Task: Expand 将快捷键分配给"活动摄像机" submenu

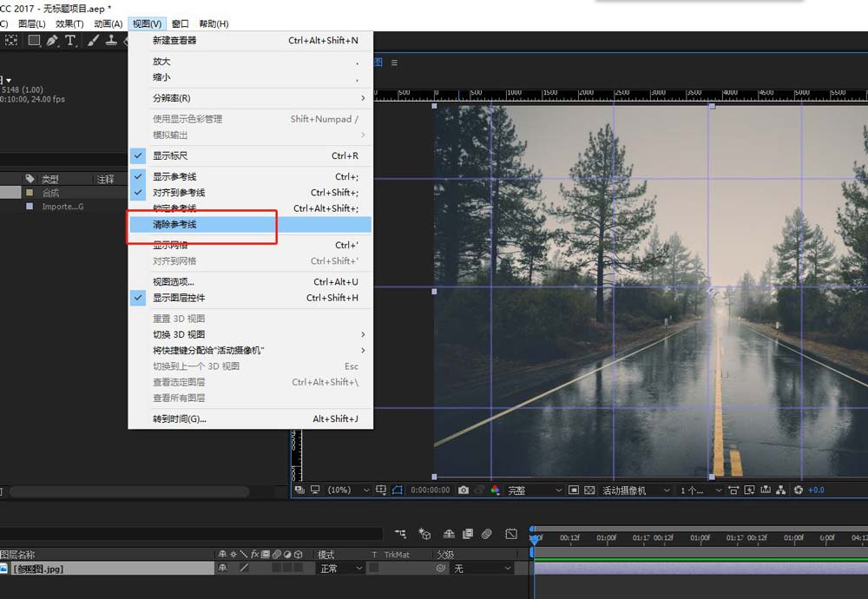Action: (251, 351)
